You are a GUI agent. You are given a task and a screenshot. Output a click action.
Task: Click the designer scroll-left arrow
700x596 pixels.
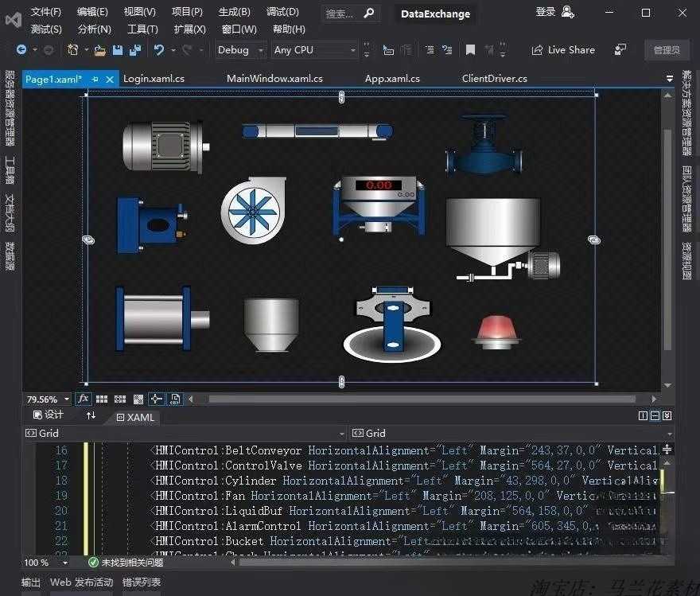click(x=191, y=399)
